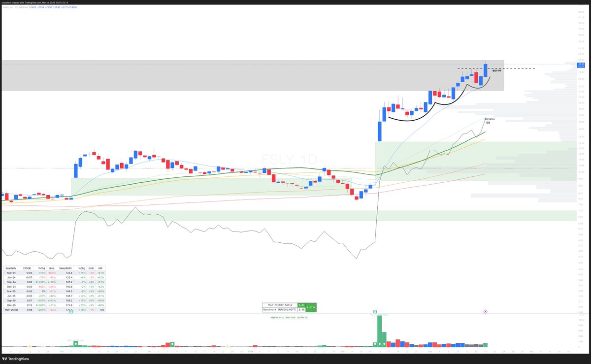This screenshot has width=591, height=364.
Task: Click the Quarterly column header in the table
Action: click(x=11, y=268)
